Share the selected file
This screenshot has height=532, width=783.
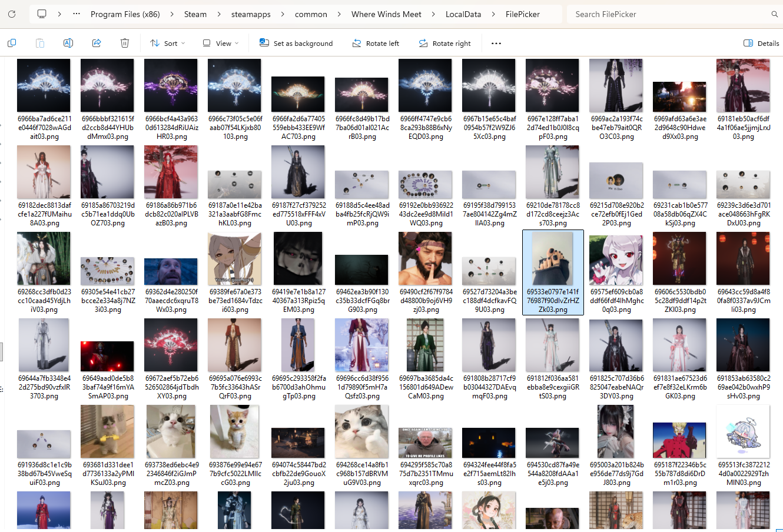[97, 43]
